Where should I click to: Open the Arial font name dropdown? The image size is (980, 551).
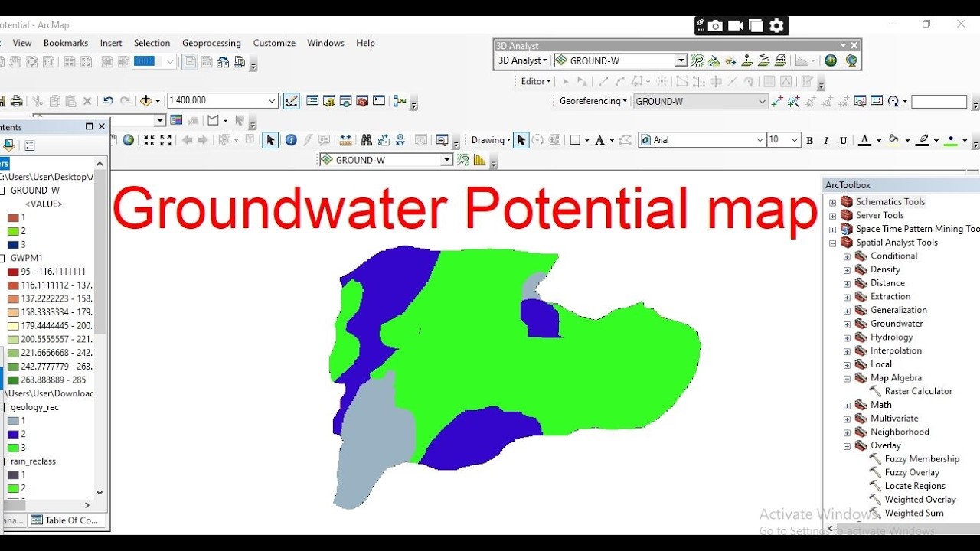tap(759, 140)
